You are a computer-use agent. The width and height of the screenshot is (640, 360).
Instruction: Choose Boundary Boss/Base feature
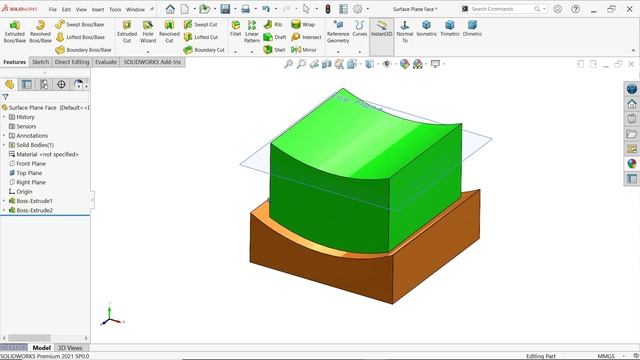(x=83, y=50)
